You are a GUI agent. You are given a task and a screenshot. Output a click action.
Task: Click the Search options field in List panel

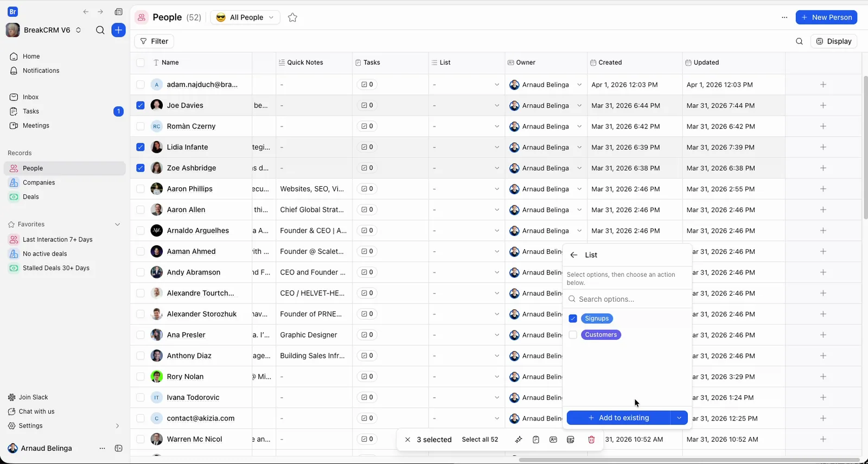pos(627,299)
